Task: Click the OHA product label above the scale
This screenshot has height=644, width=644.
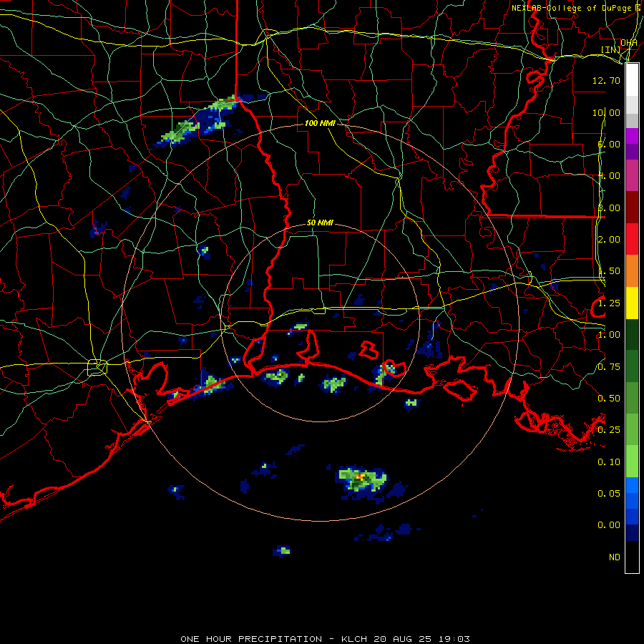Action: click(629, 43)
